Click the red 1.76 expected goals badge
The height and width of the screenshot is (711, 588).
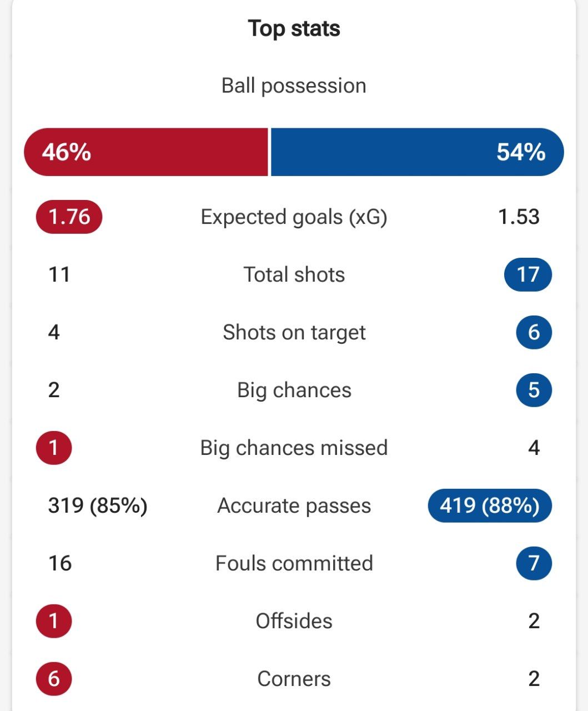69,217
